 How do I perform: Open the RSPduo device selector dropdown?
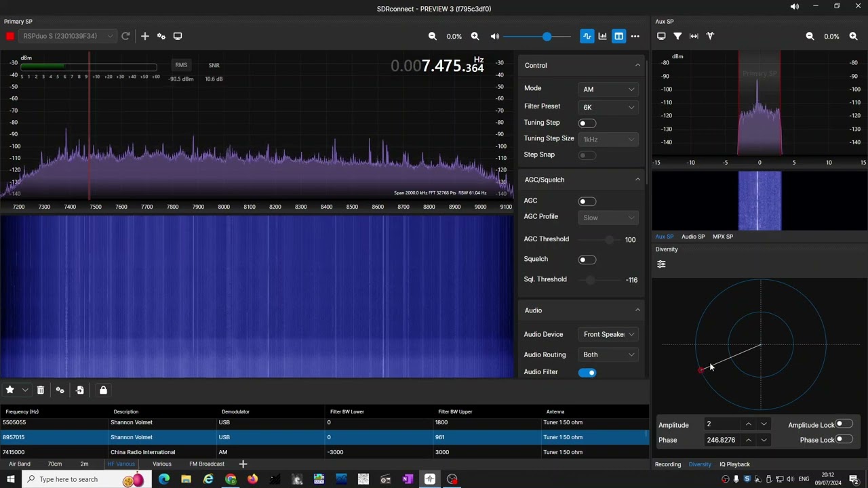(x=67, y=36)
